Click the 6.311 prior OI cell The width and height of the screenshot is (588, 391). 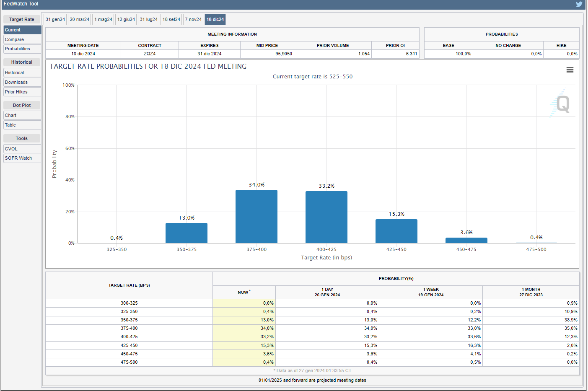click(x=395, y=54)
